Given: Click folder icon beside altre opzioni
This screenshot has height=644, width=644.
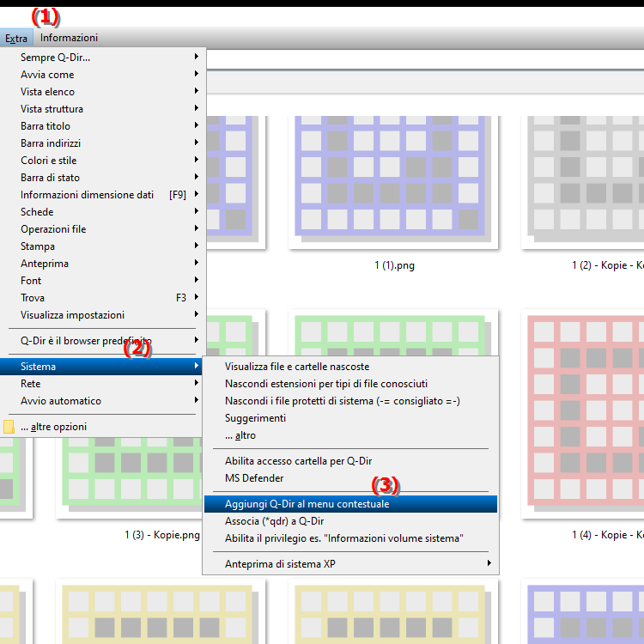Looking at the screenshot, I should point(9,427).
